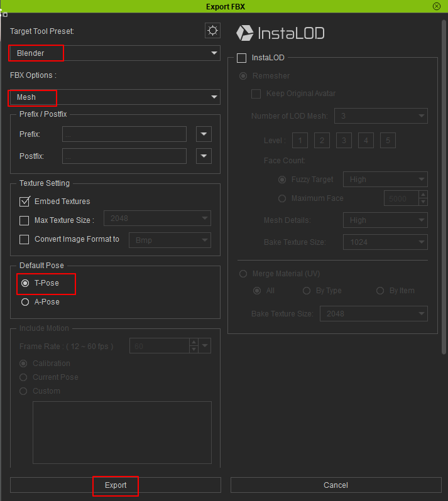Screen dimensions: 448x501
Task: Select the Current Pose radio button
Action: click(x=23, y=377)
